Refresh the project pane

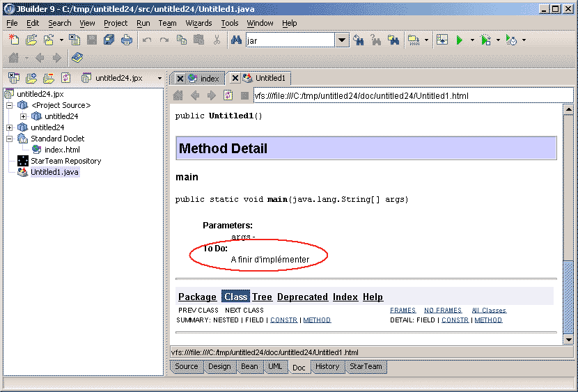tap(66, 78)
